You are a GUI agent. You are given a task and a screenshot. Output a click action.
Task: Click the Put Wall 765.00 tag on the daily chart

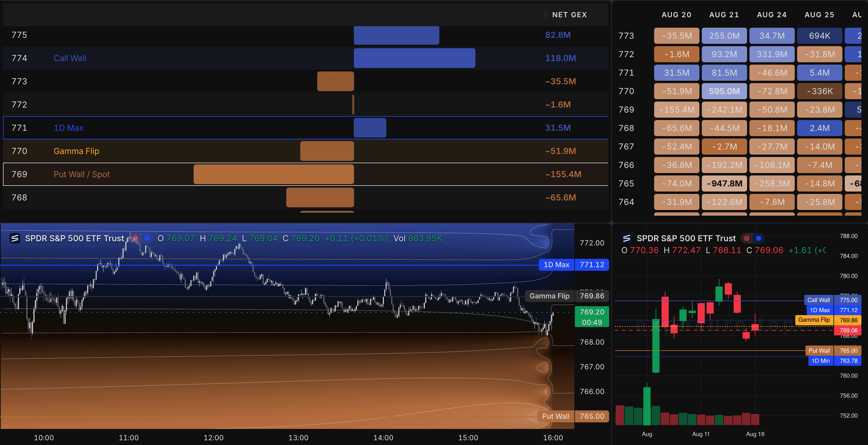tap(833, 351)
